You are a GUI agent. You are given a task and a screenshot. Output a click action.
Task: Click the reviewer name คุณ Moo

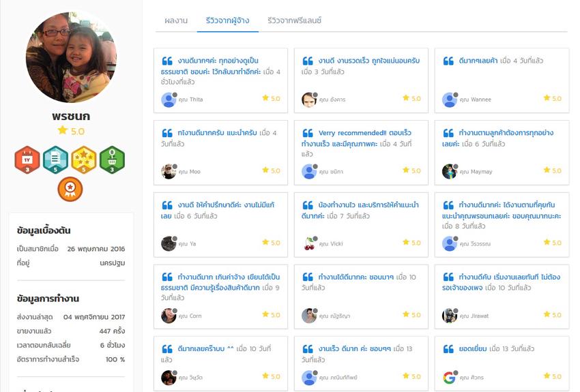[190, 172]
